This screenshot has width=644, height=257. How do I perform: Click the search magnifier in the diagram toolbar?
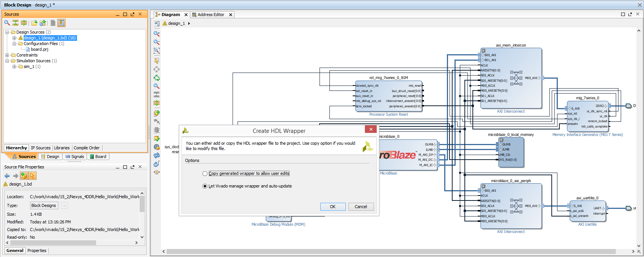[x=156, y=86]
